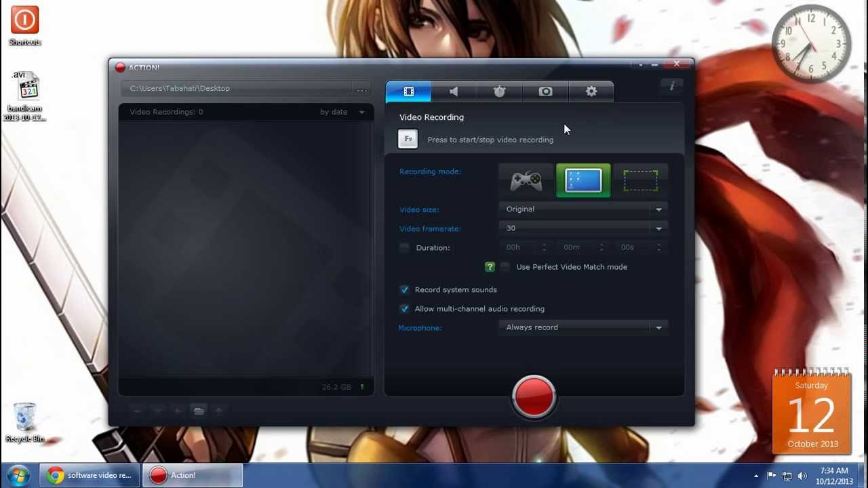Switch to the screenshots camera tab

[x=545, y=91]
